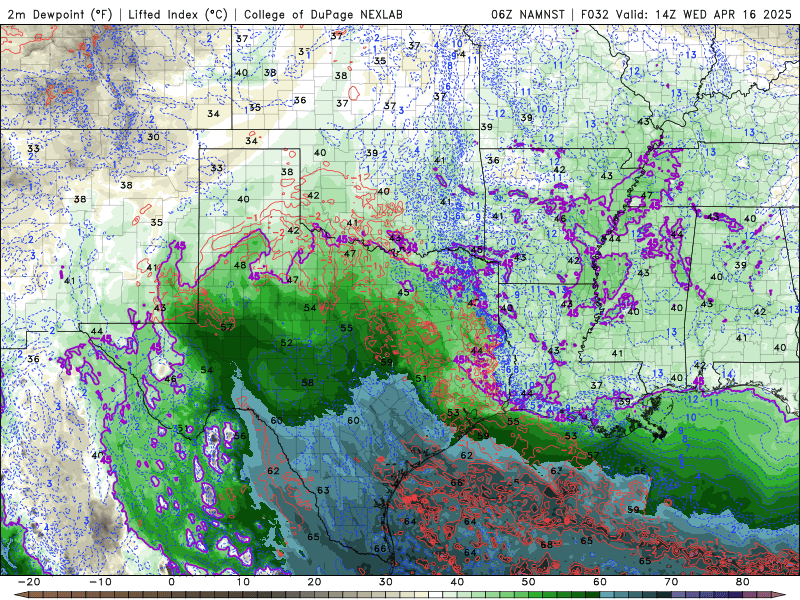Click the 0 label on the color scale

pos(171,582)
